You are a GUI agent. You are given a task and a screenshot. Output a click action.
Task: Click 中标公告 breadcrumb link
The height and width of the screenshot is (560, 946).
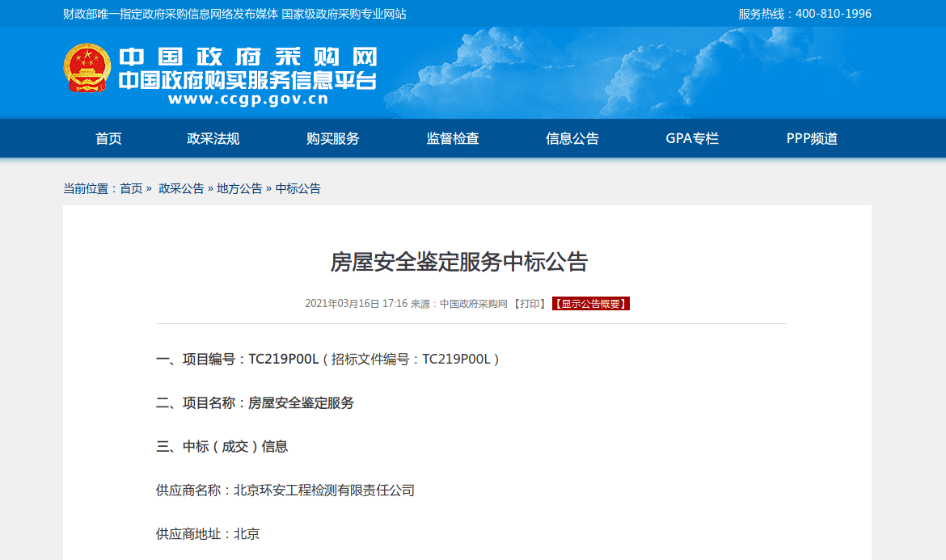tap(298, 188)
